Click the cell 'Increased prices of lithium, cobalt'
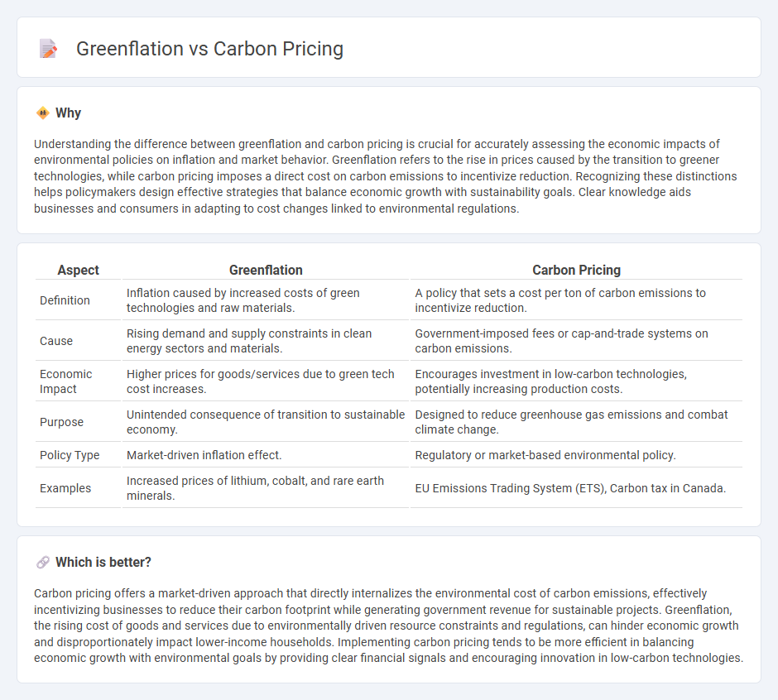This screenshot has height=700, width=778. pos(266,488)
